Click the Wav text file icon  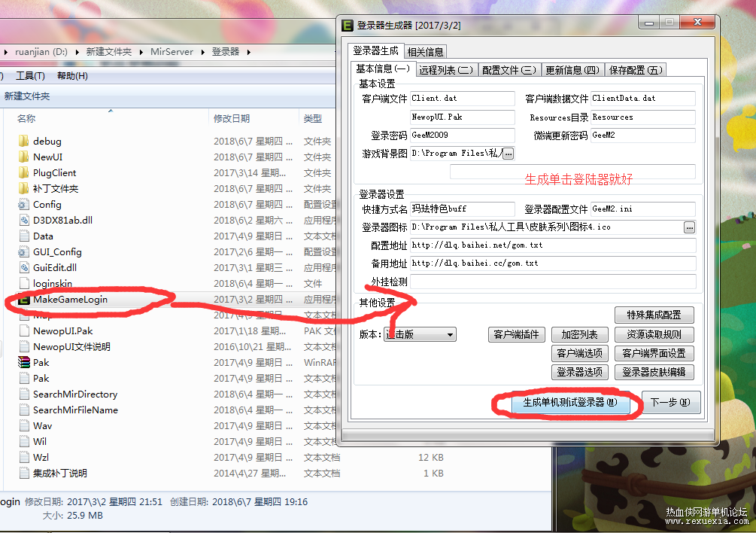tap(23, 426)
